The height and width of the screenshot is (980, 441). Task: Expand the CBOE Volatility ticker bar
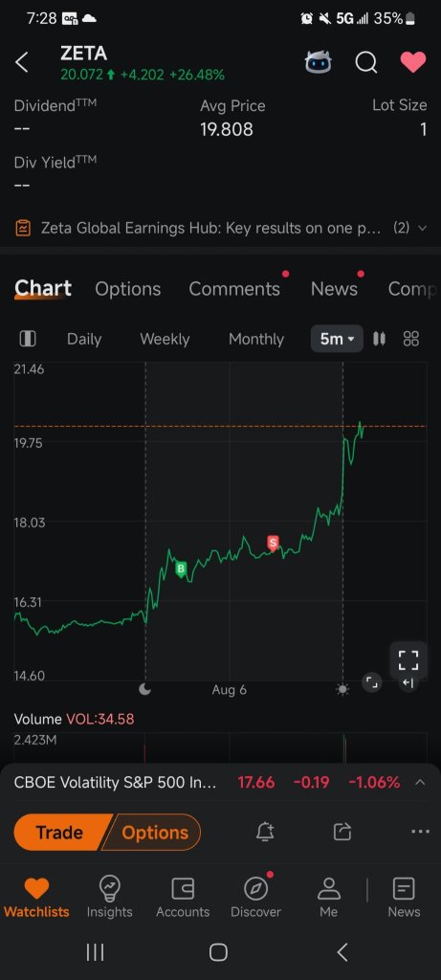click(420, 782)
